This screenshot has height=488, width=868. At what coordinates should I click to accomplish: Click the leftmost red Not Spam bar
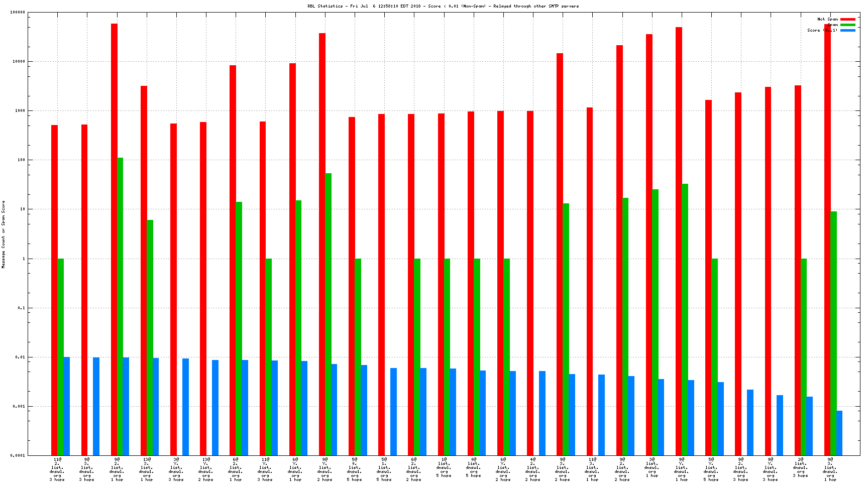tap(54, 290)
